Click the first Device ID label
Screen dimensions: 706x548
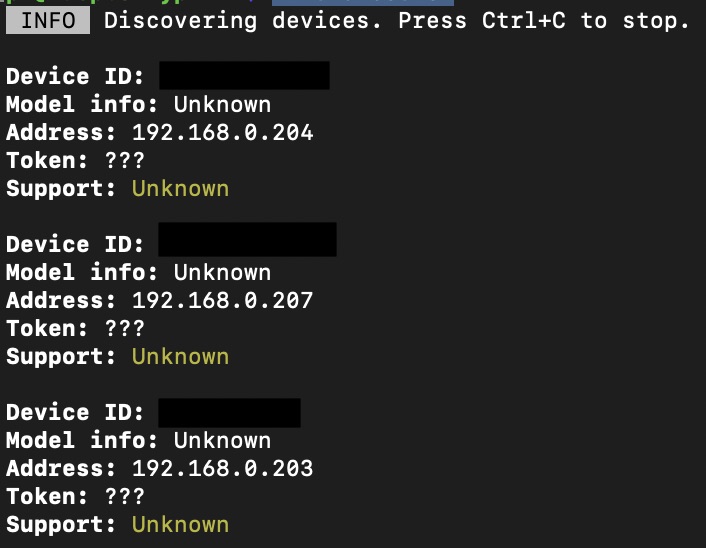(x=75, y=76)
